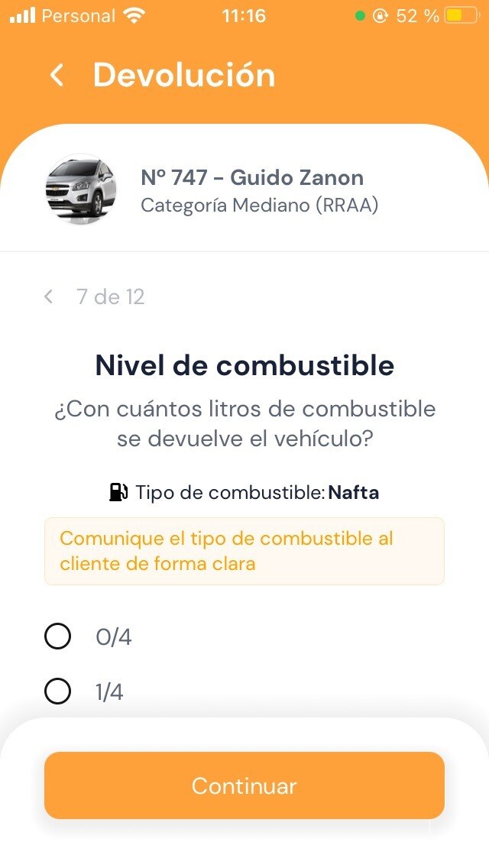
Task: Tap the 11:16 clock in status bar
Action: tap(244, 15)
